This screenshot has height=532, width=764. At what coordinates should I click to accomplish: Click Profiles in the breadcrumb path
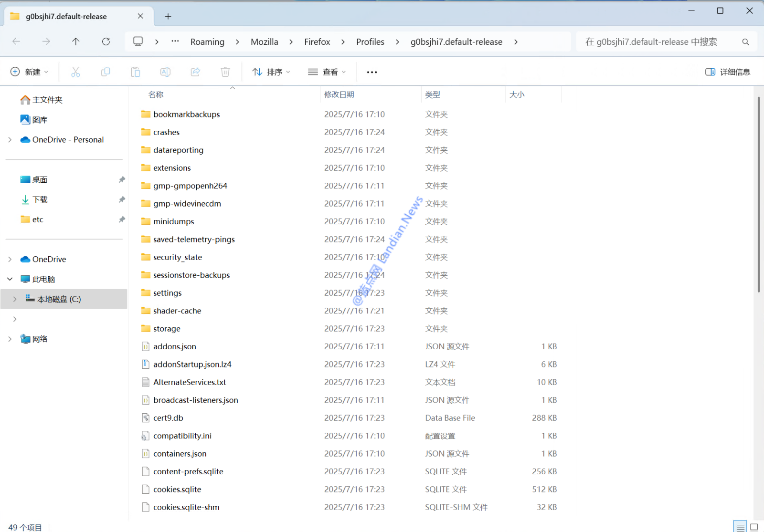(x=370, y=42)
